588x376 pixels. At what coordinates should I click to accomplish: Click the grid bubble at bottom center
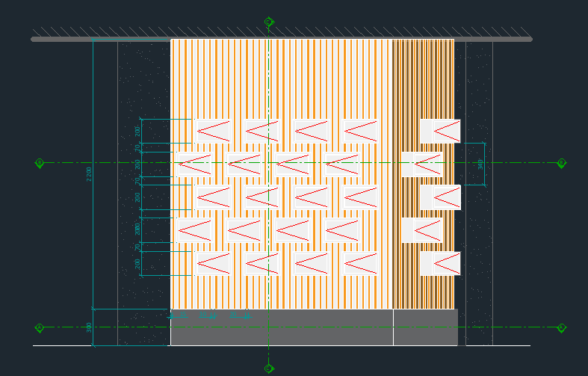269,369
